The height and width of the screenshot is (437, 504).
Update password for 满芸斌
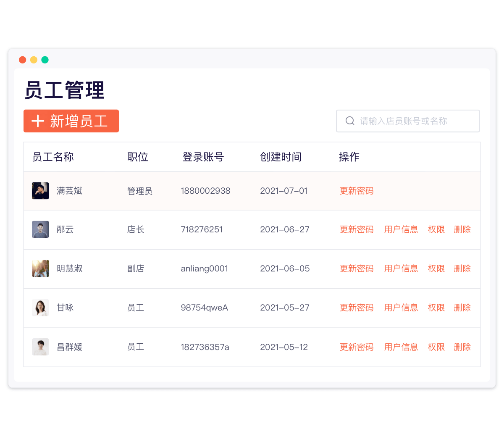click(x=356, y=191)
